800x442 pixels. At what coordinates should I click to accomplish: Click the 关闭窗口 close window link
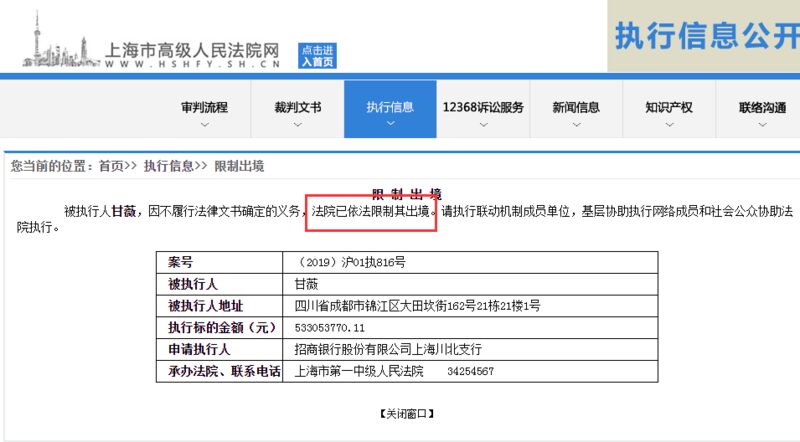click(407, 413)
